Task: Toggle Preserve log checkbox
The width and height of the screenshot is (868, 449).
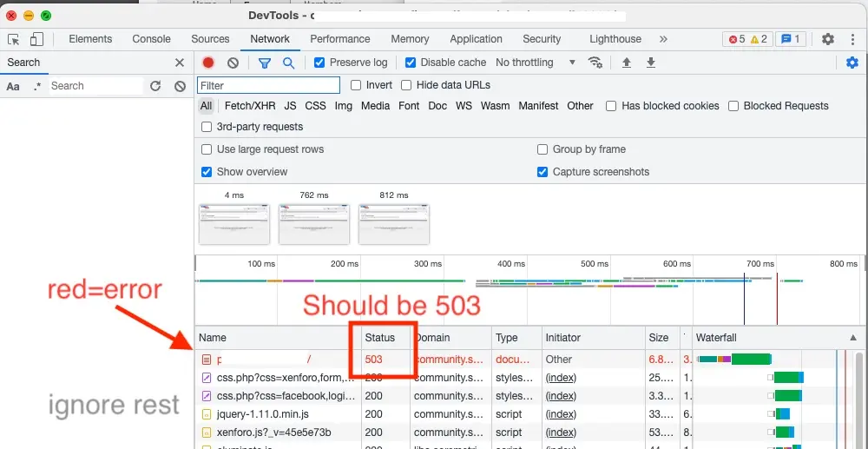Action: [x=319, y=63]
